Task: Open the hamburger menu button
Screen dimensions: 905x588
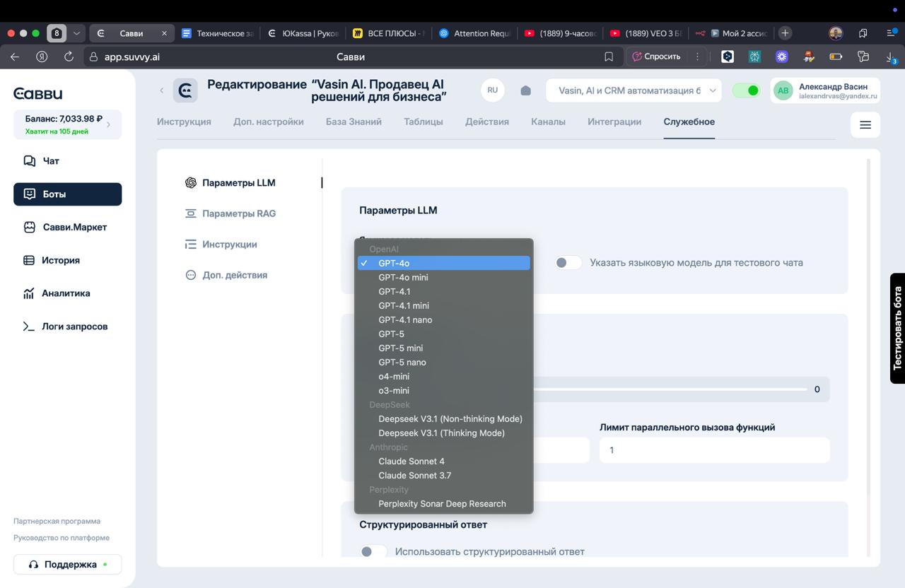Action: 865,125
